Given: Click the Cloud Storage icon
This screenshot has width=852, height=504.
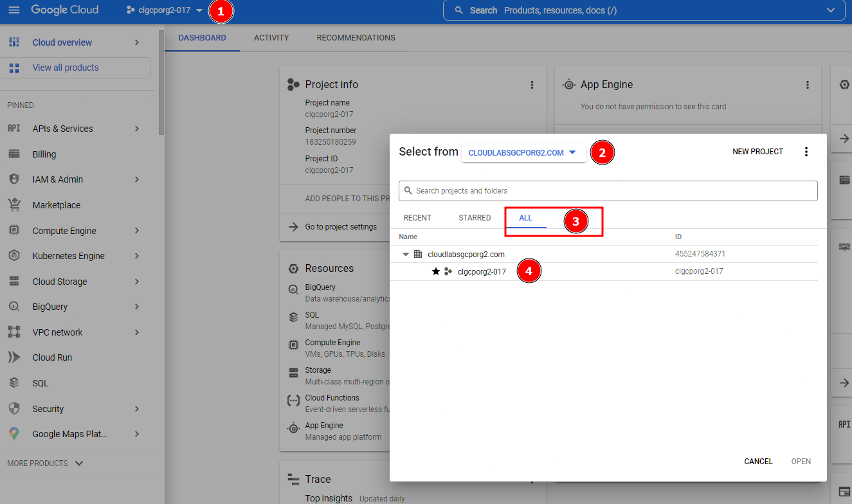Looking at the screenshot, I should click(14, 282).
